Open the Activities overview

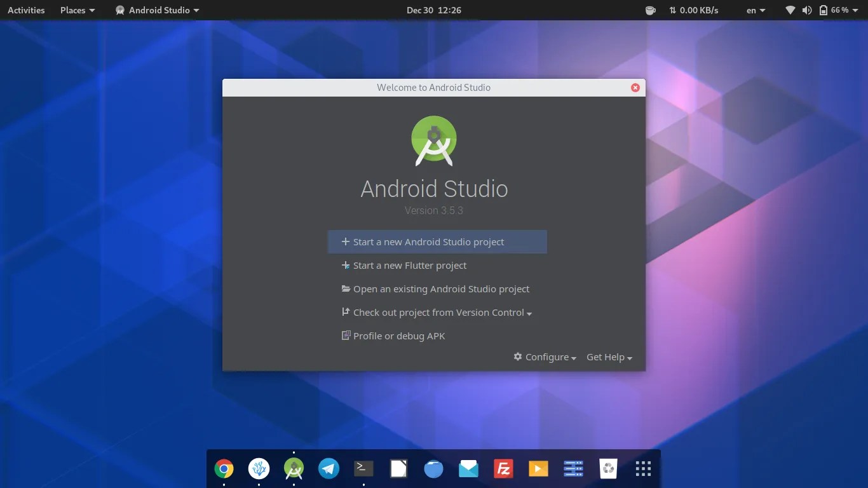26,10
